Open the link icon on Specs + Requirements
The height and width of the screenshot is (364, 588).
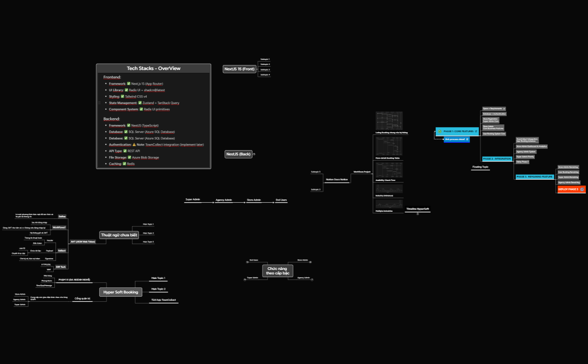(x=504, y=109)
